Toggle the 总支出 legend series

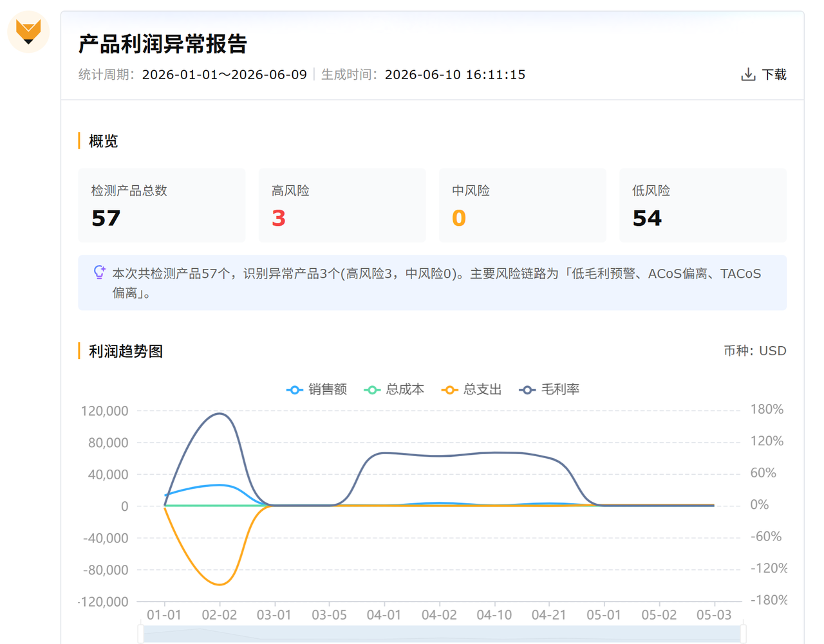pyautogui.click(x=472, y=389)
